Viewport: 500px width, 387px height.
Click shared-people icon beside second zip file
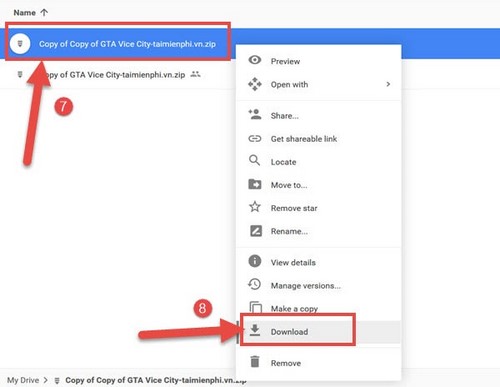point(195,74)
